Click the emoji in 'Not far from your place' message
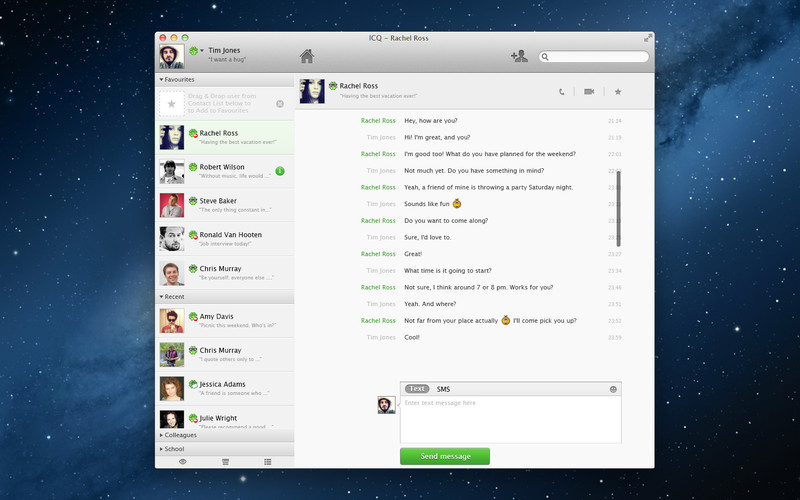Screen dimensions: 800x500 coord(505,320)
